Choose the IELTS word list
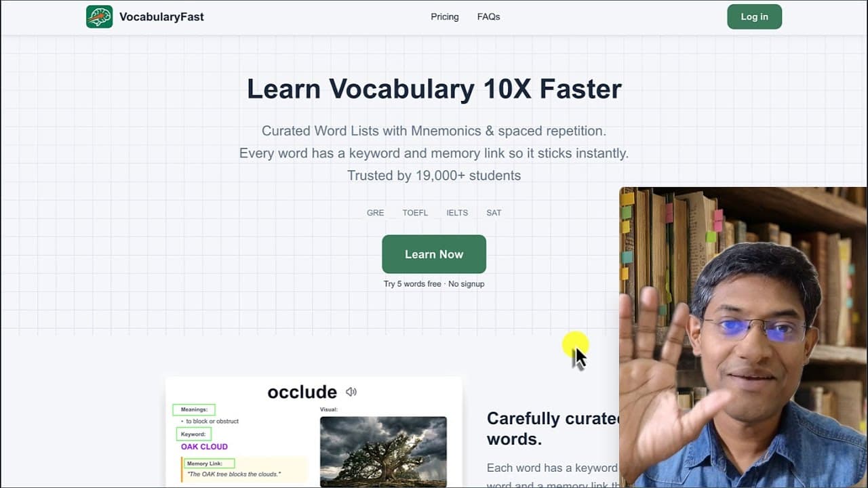868x488 pixels. pyautogui.click(x=456, y=212)
